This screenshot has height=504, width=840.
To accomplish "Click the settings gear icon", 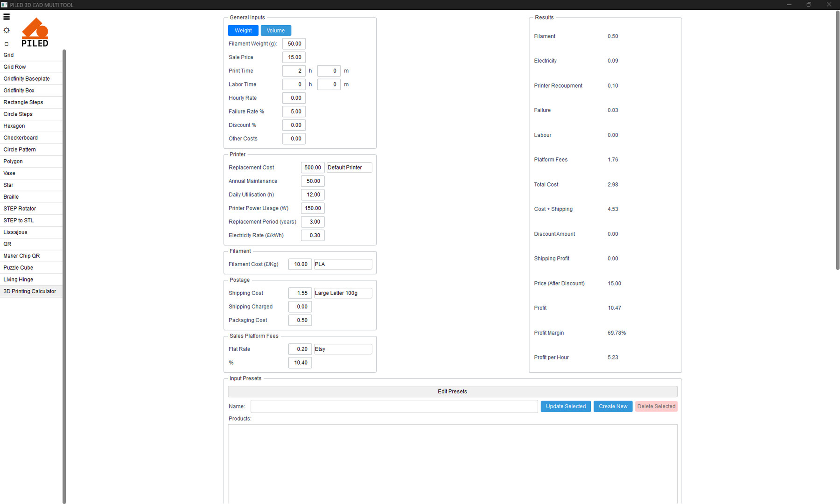I will point(7,30).
